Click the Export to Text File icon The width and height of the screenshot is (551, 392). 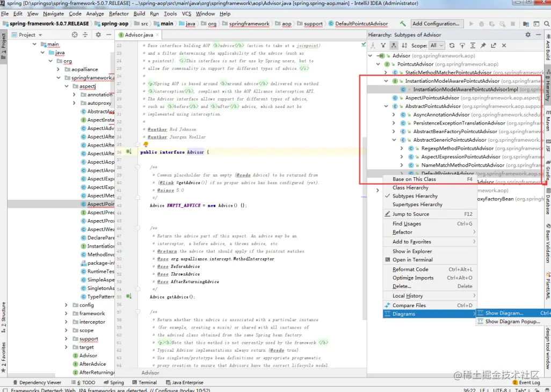coord(494,45)
